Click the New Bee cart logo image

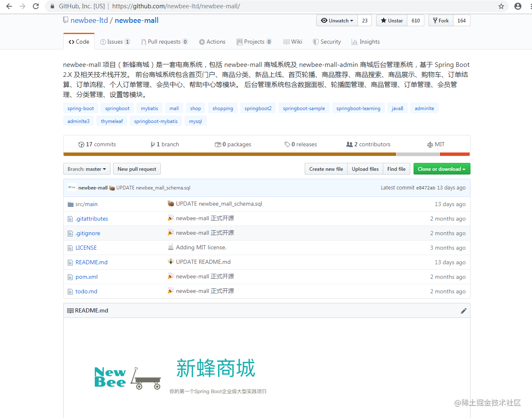(128, 377)
